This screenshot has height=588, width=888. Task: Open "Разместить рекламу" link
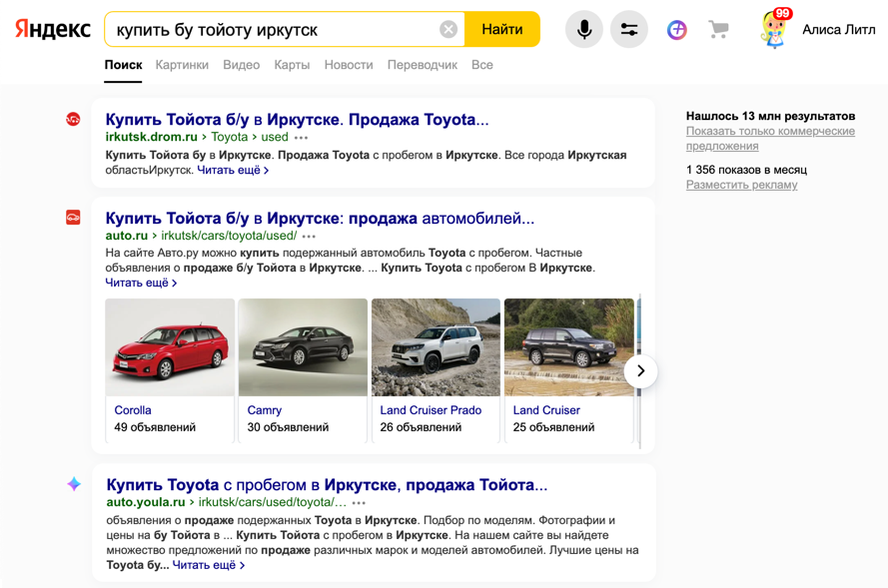click(x=741, y=185)
